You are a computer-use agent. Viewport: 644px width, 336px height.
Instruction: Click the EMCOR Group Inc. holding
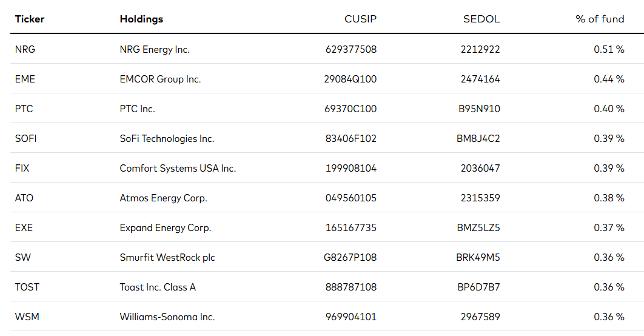tap(160, 79)
